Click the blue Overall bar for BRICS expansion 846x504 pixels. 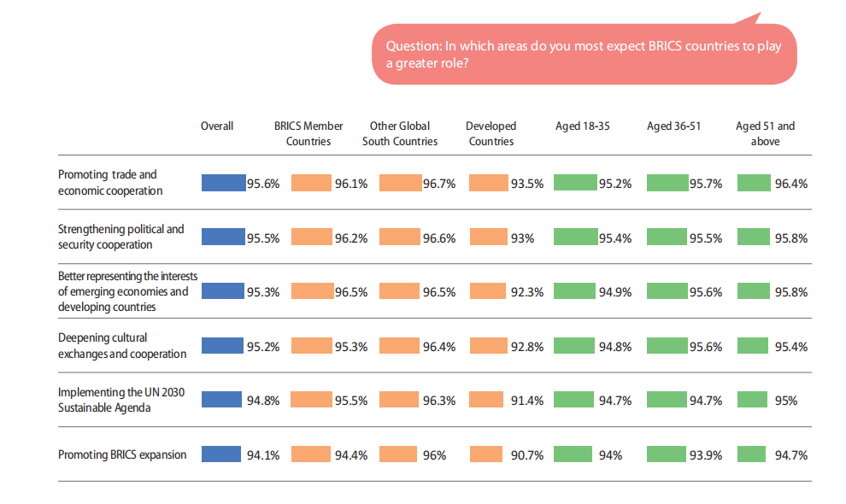tap(221, 454)
